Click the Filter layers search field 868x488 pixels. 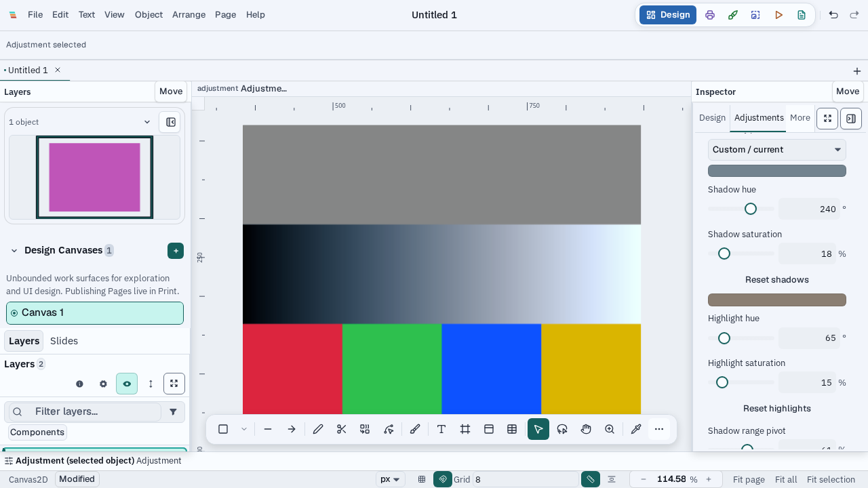click(85, 411)
